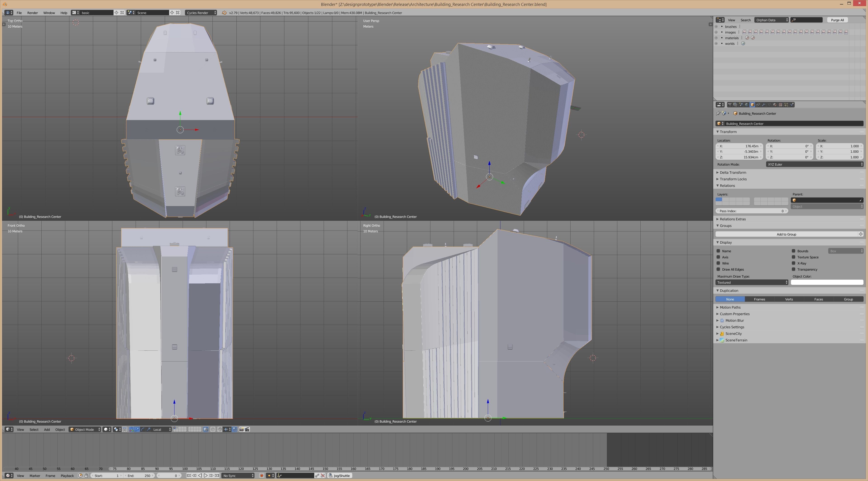Image resolution: width=868 pixels, height=481 pixels.
Task: Enable the translate manipulator arrow icon
Action: [137, 429]
